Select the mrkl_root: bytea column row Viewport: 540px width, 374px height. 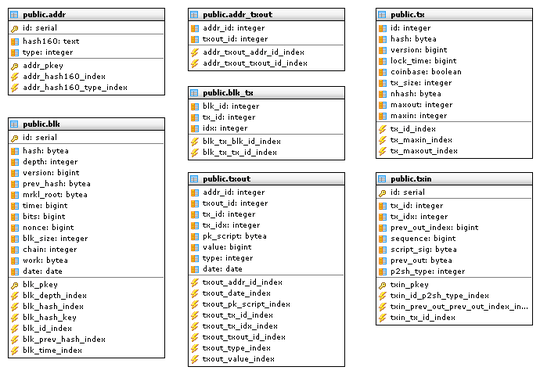click(86, 195)
